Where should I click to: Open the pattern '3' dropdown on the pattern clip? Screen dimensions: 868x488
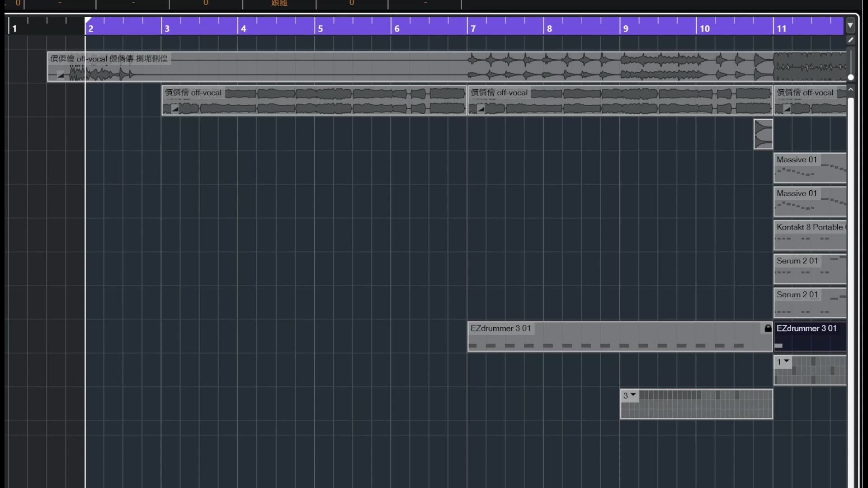633,395
